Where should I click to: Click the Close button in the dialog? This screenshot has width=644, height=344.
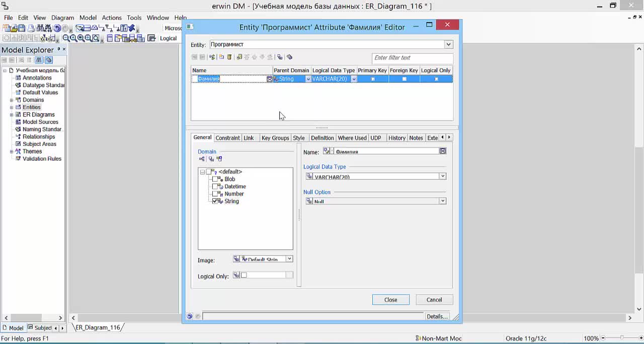click(391, 300)
